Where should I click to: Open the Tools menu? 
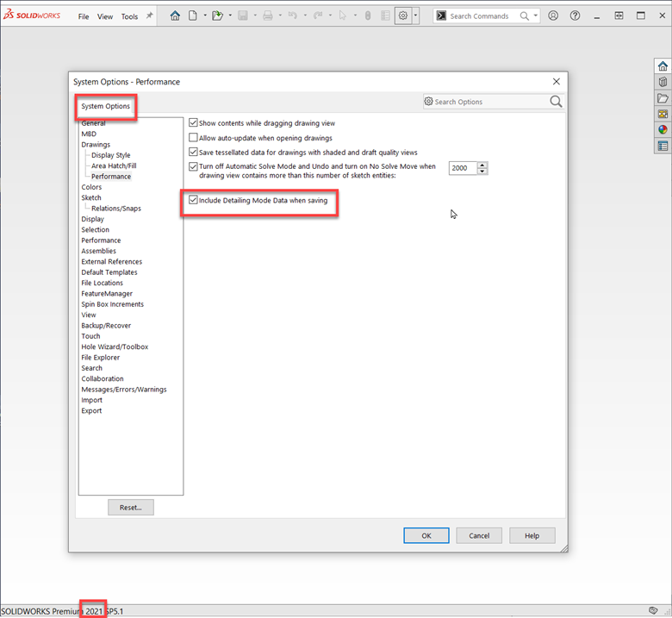(x=129, y=16)
